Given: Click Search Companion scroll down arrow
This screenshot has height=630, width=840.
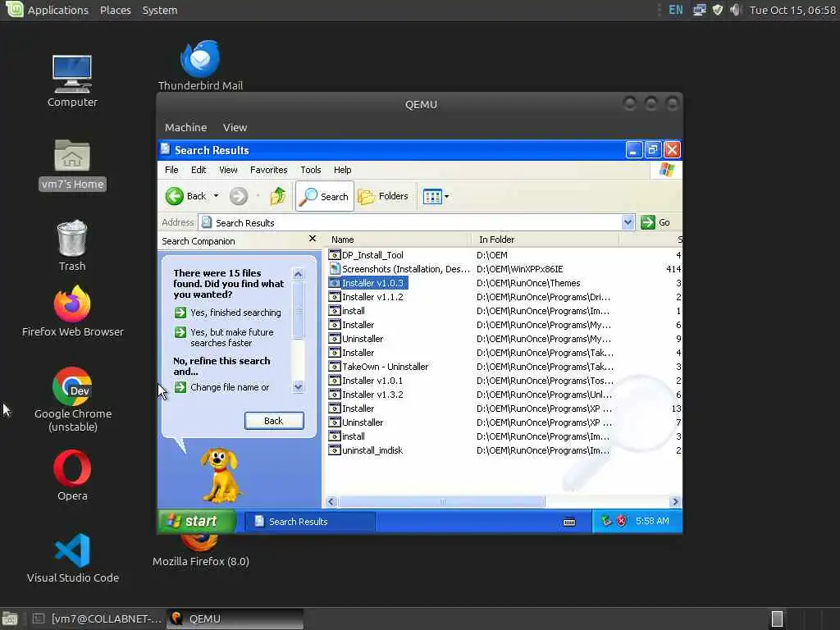Looking at the screenshot, I should (299, 387).
